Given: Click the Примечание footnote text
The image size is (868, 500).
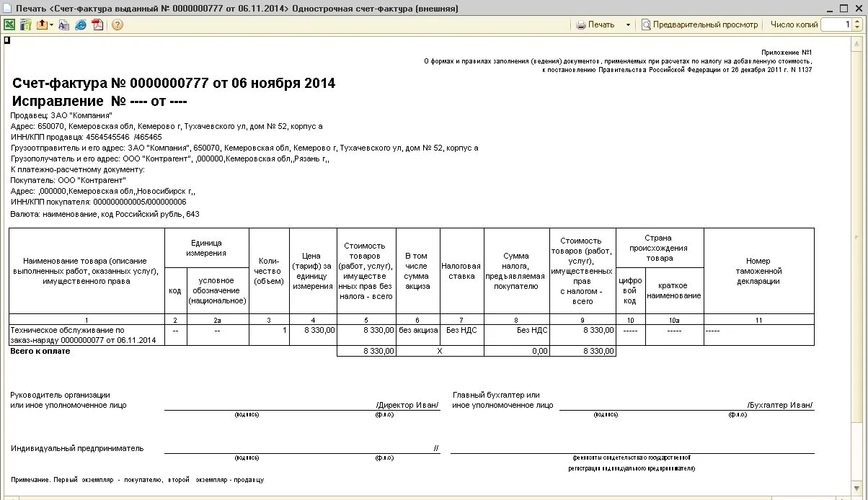Looking at the screenshot, I should [x=137, y=479].
